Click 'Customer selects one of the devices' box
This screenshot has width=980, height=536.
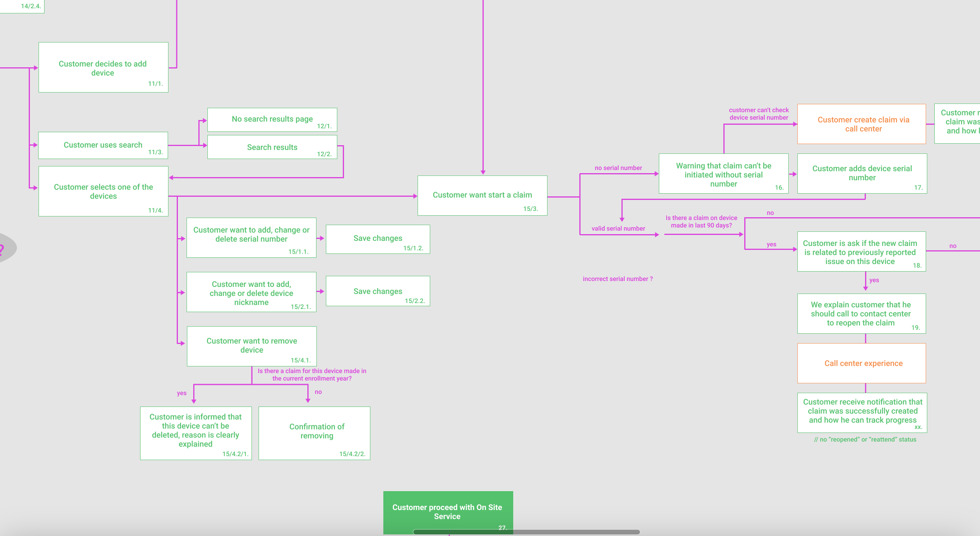(103, 192)
